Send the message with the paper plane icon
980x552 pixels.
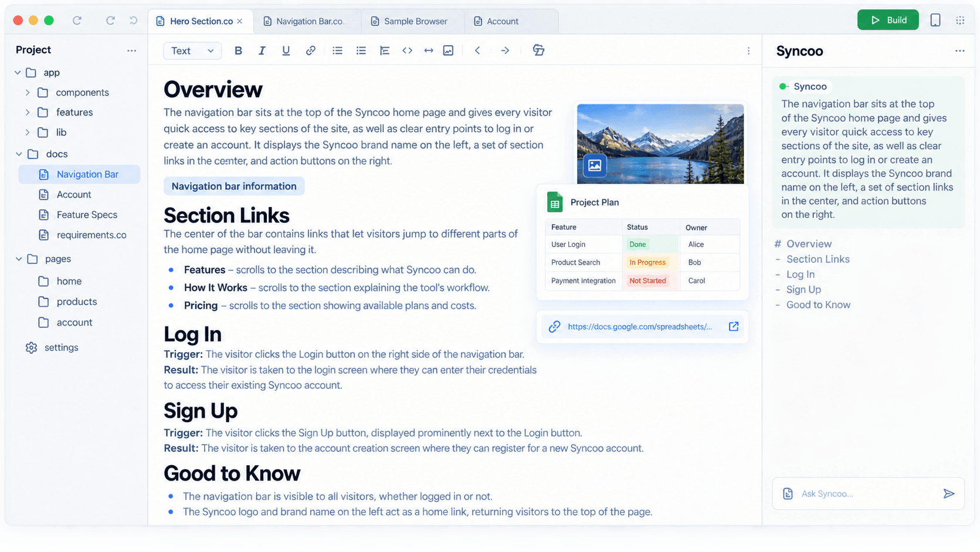point(949,494)
